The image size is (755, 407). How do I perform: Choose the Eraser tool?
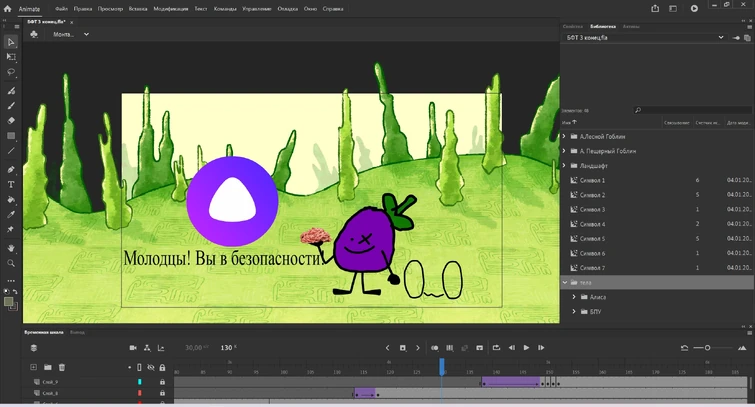11,120
